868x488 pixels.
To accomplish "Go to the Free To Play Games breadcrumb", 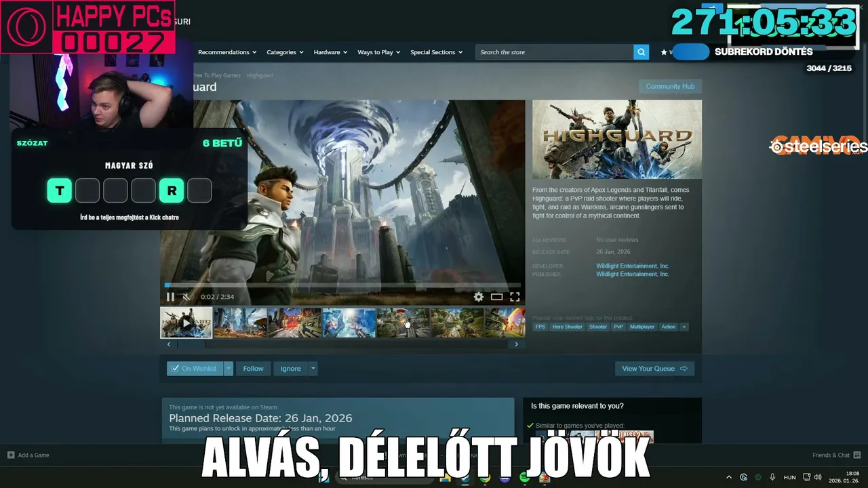I will [x=217, y=75].
